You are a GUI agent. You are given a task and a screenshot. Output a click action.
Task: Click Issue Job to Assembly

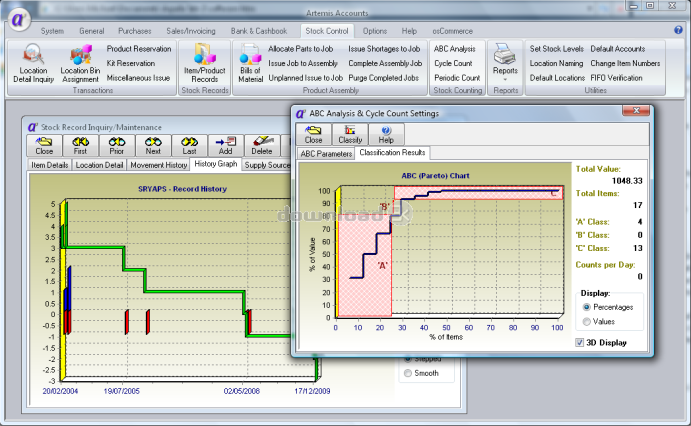303,63
